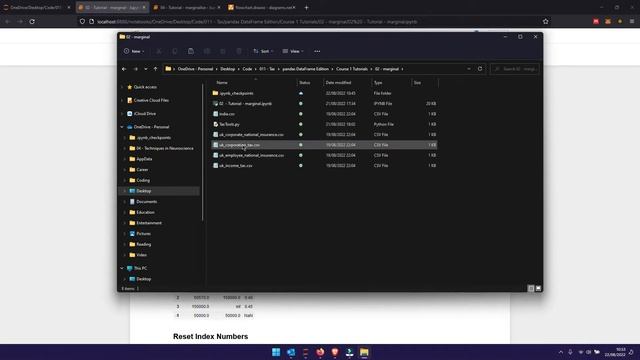
Task: Show hidden system tray icons
Action: pos(561,352)
